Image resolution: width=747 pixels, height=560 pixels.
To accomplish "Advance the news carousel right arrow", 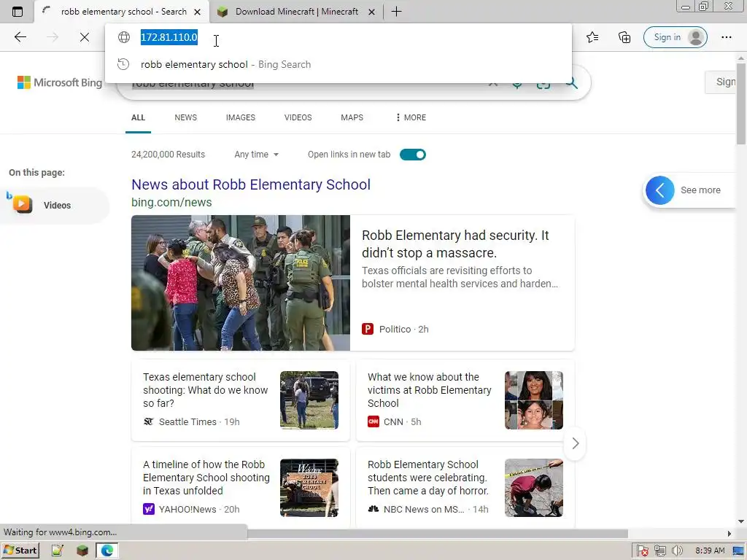I will point(575,443).
